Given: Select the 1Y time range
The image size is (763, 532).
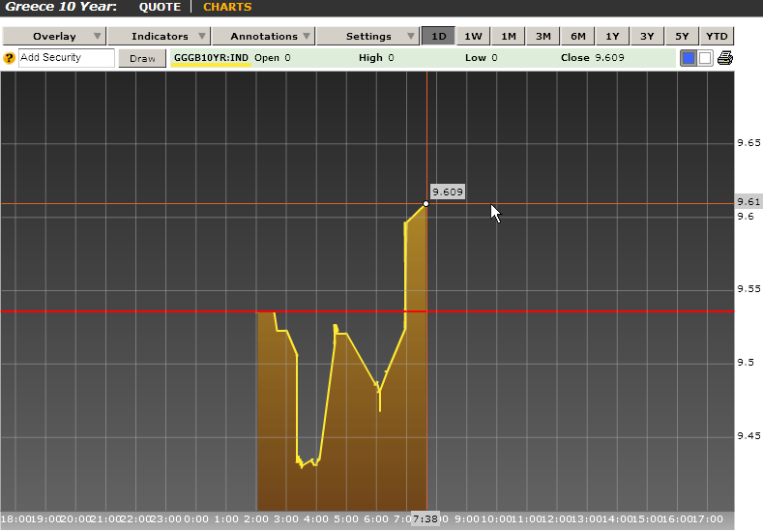Looking at the screenshot, I should [x=612, y=36].
